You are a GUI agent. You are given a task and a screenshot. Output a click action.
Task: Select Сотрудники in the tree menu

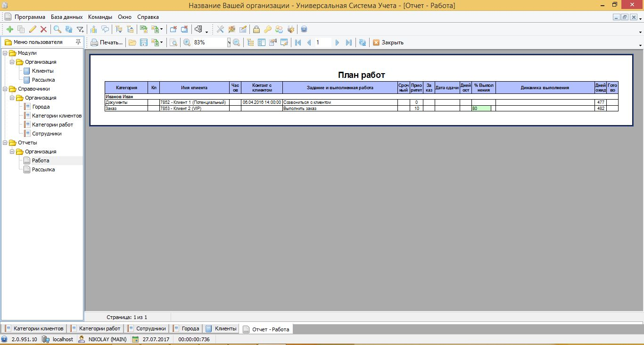point(47,134)
